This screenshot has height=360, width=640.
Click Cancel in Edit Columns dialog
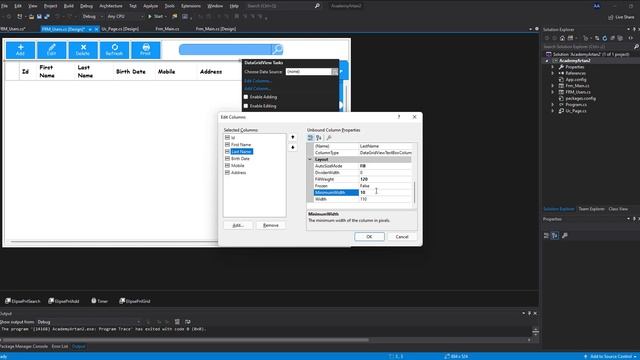point(402,237)
